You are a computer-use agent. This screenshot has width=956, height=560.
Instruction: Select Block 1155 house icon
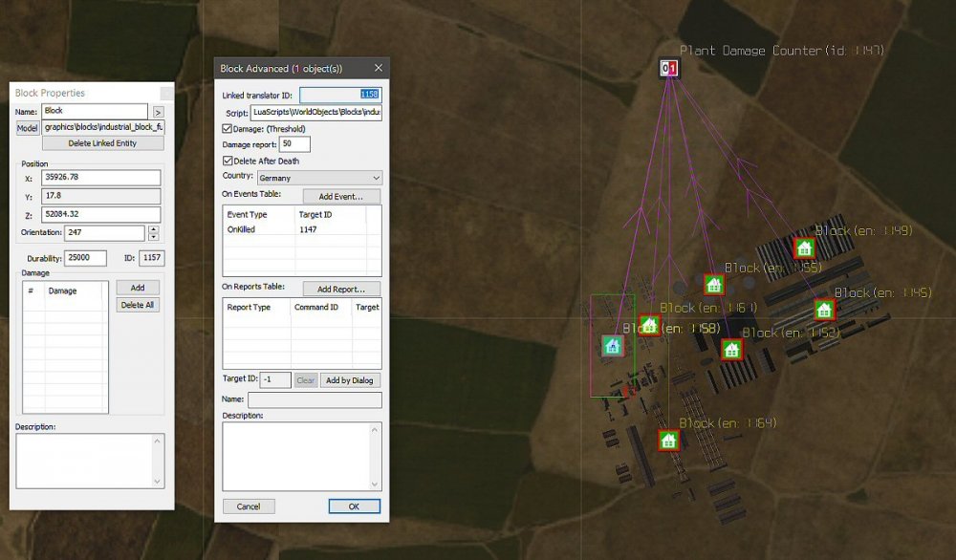click(x=713, y=285)
